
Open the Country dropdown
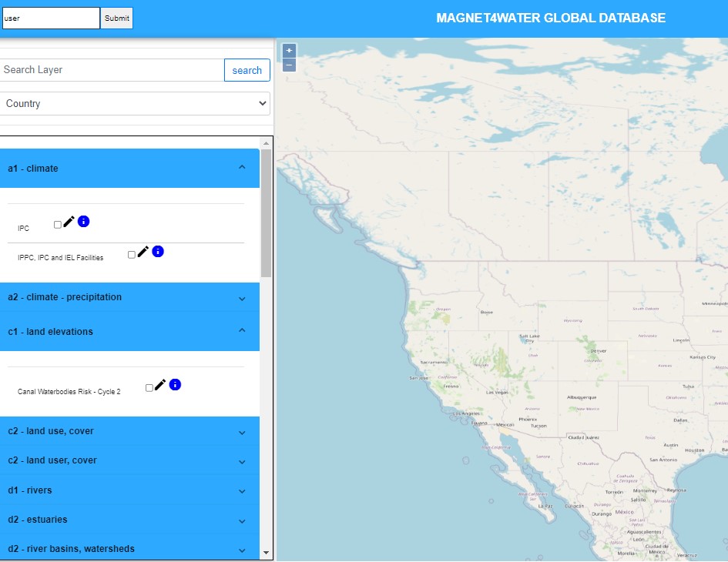click(135, 104)
